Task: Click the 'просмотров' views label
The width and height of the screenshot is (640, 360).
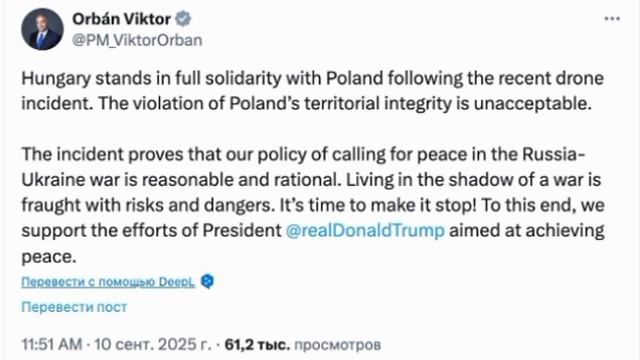Action: [338, 345]
